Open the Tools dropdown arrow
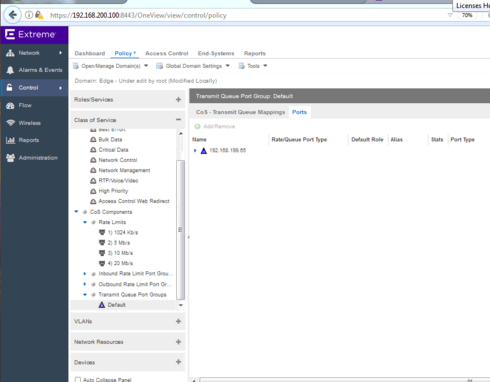Screen dimensions: 490x382 click(x=265, y=66)
